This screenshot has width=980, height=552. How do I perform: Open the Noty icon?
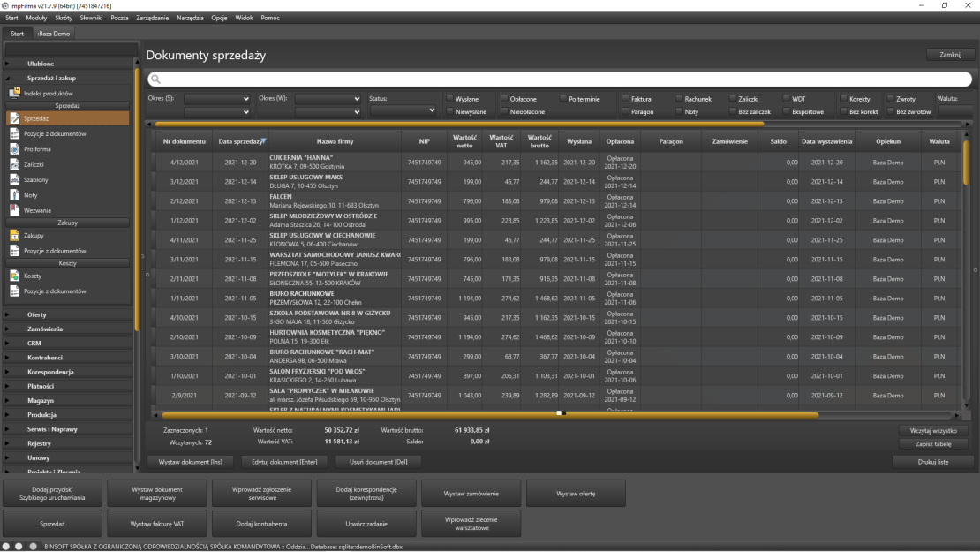(x=14, y=194)
